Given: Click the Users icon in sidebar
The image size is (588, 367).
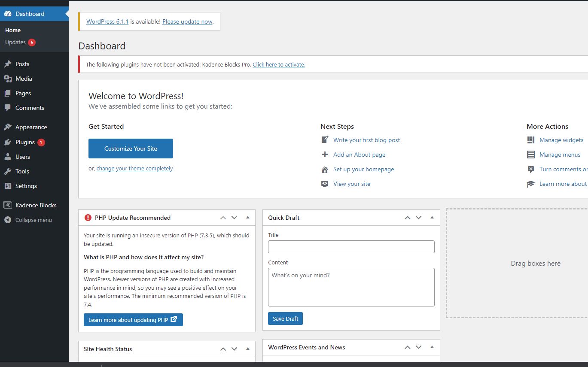Looking at the screenshot, I should tap(7, 157).
